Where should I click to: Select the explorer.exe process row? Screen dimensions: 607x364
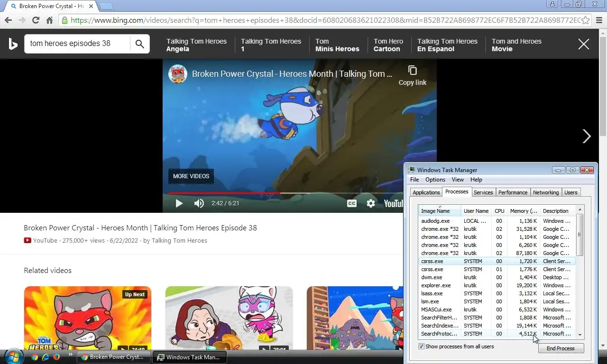497,285
